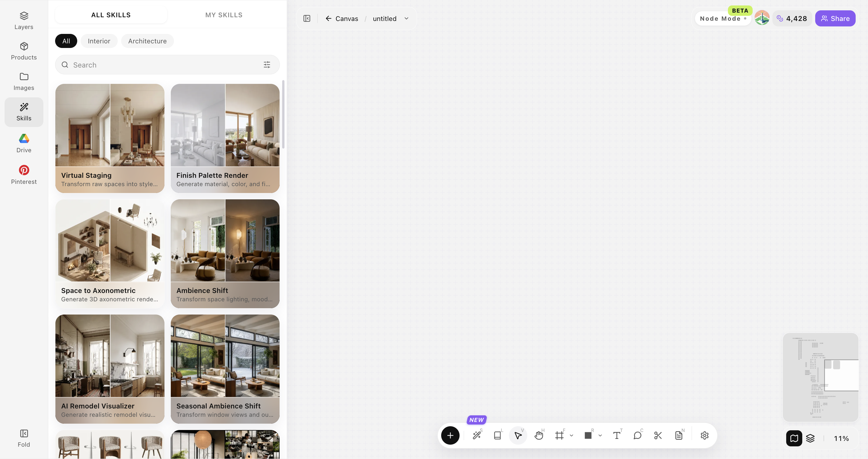Select the text tool
Image resolution: width=868 pixels, height=459 pixels.
(617, 435)
